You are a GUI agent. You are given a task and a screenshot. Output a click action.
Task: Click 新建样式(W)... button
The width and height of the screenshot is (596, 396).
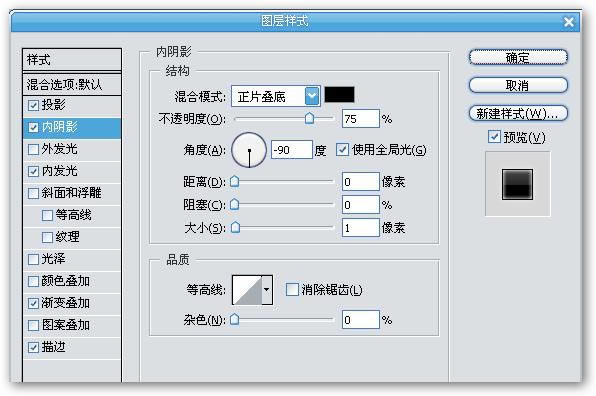(518, 113)
